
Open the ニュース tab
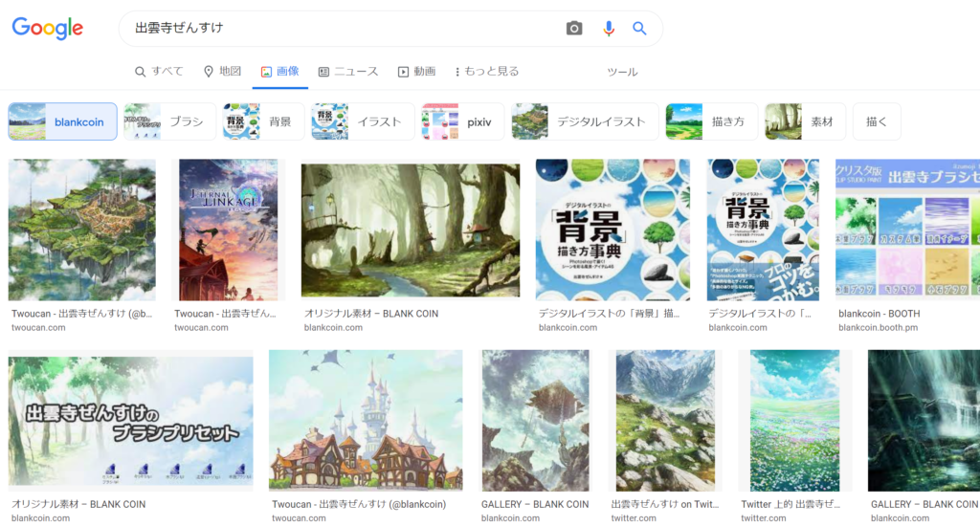pyautogui.click(x=348, y=71)
